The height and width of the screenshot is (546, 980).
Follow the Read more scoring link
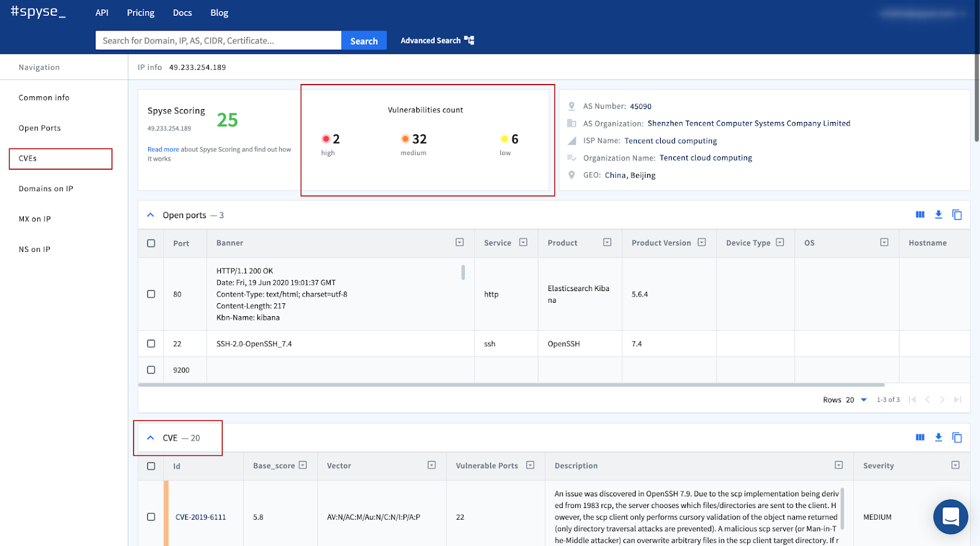tap(164, 150)
